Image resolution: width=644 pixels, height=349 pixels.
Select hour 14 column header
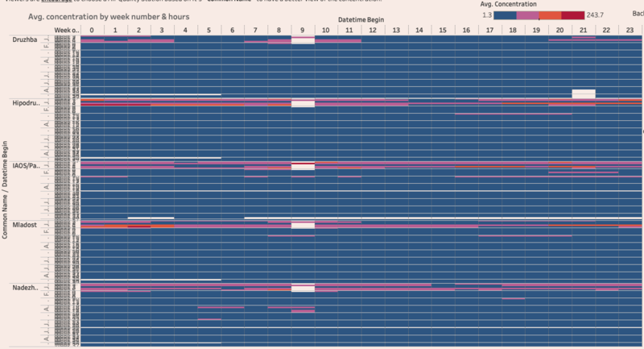(x=419, y=30)
